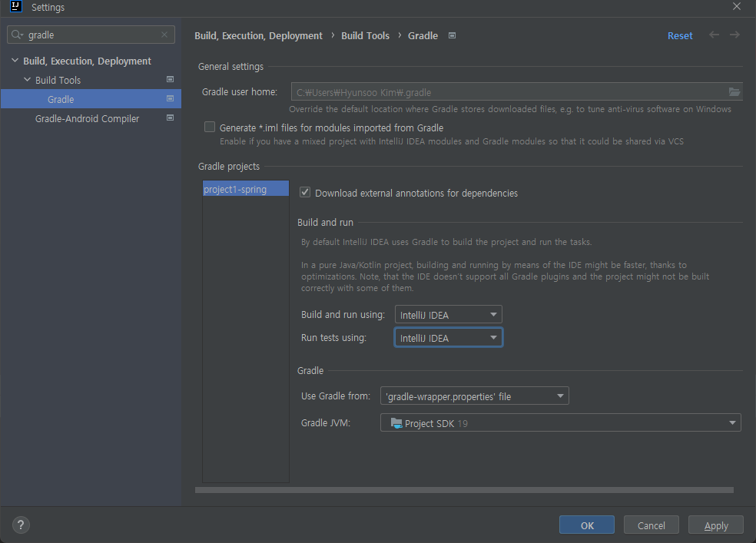Confirm with the OK button
The height and width of the screenshot is (543, 756).
tap(587, 525)
